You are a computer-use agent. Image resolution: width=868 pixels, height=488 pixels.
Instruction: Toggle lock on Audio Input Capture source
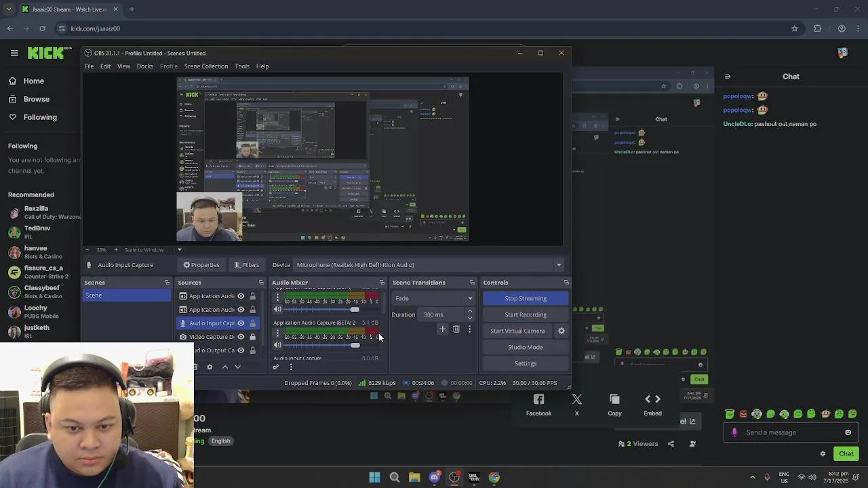253,323
